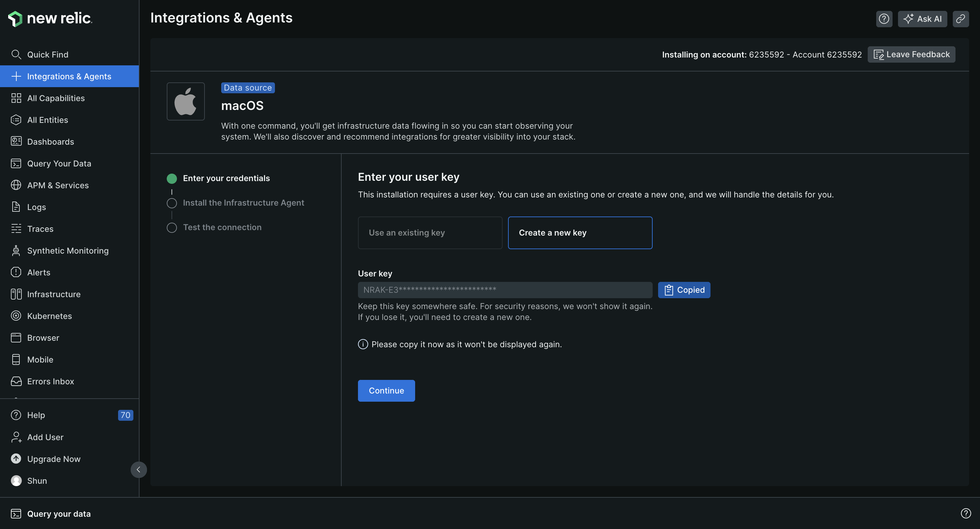The image size is (980, 529).
Task: Select the Install the Infrastructure Agent step
Action: pos(243,203)
